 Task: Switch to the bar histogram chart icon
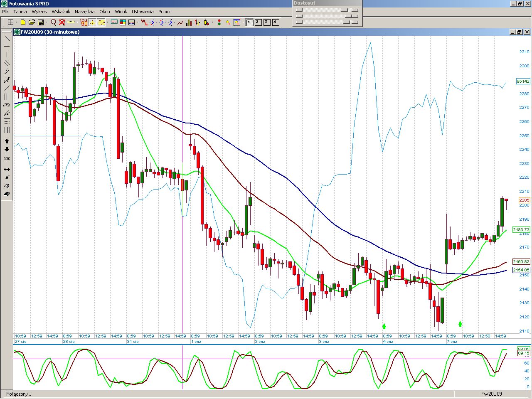[189, 22]
